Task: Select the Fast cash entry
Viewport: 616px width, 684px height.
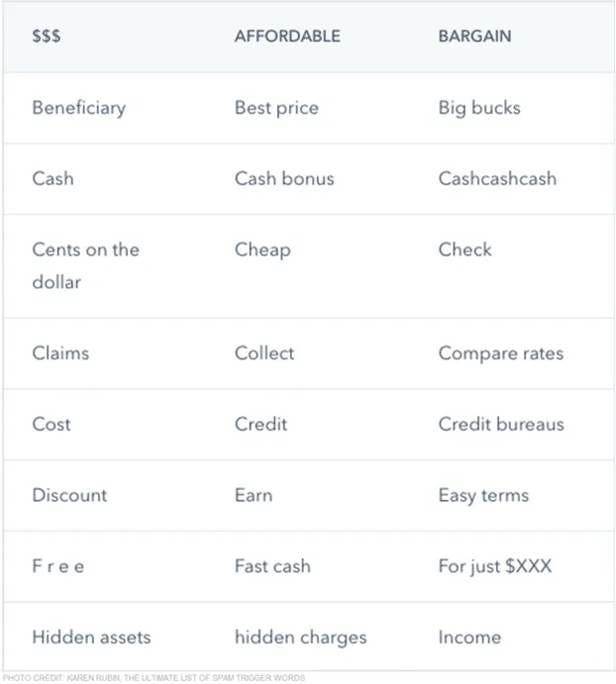Action: 273,566
